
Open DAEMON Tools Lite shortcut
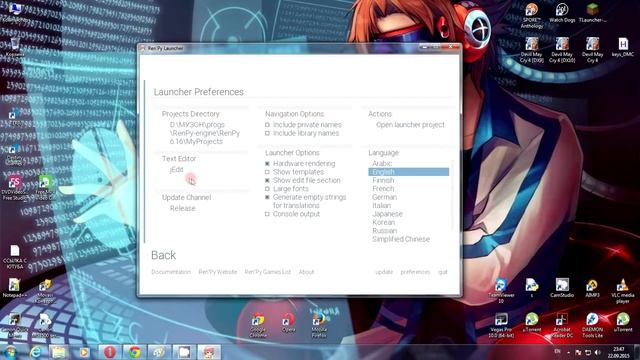[592, 325]
